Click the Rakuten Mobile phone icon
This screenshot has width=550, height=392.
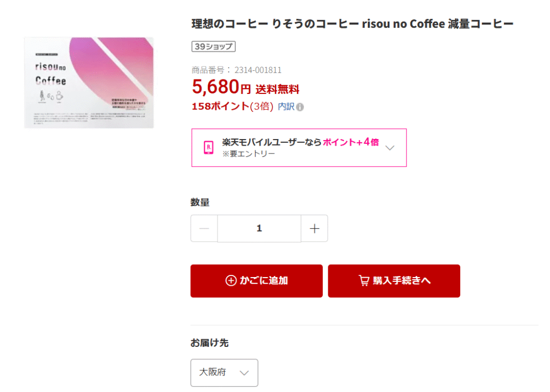(208, 148)
